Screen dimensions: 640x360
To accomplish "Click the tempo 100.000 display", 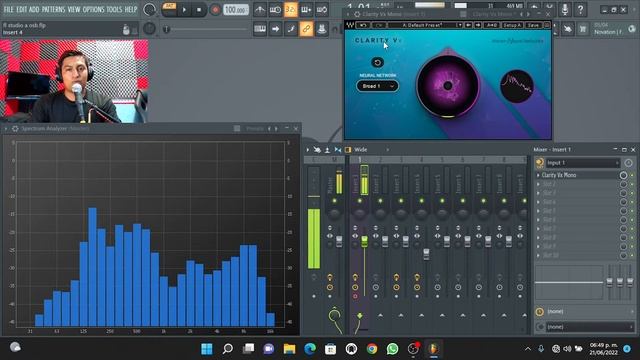I will [x=236, y=9].
